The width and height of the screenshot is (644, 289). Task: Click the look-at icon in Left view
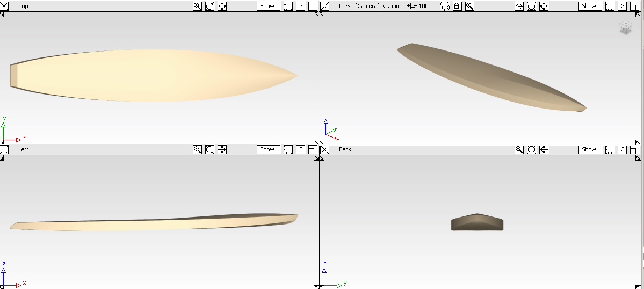point(209,150)
